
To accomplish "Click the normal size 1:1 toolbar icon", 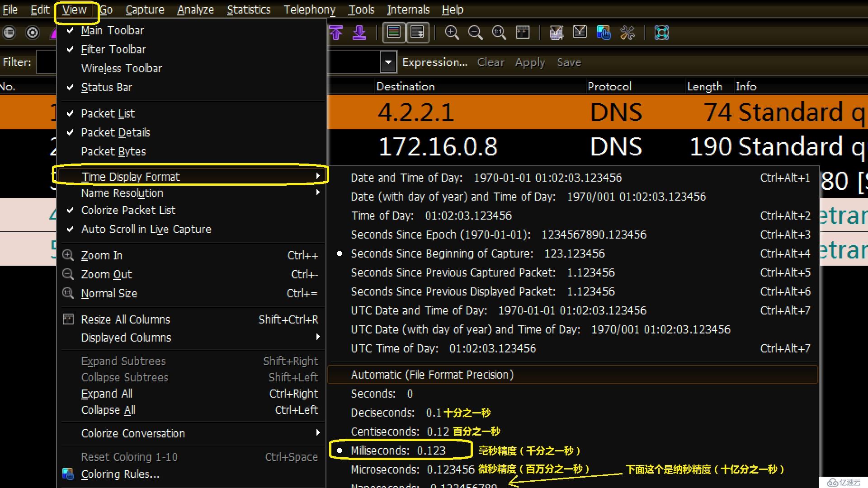I will [x=499, y=33].
